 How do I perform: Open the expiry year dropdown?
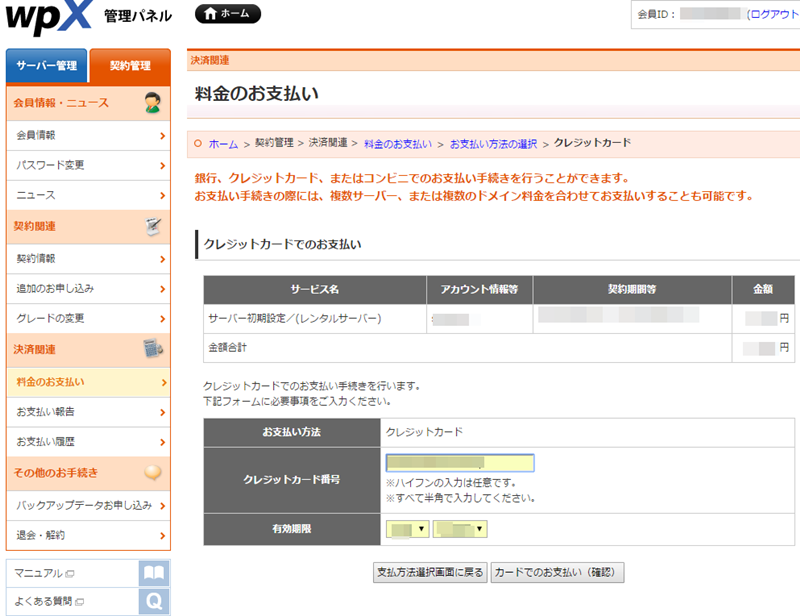(460, 529)
